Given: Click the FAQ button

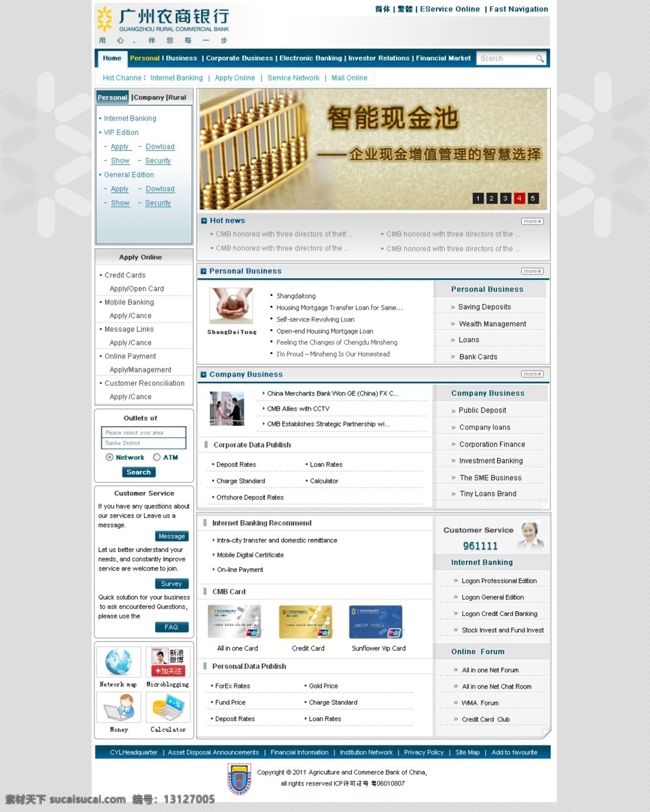Looking at the screenshot, I should [172, 627].
